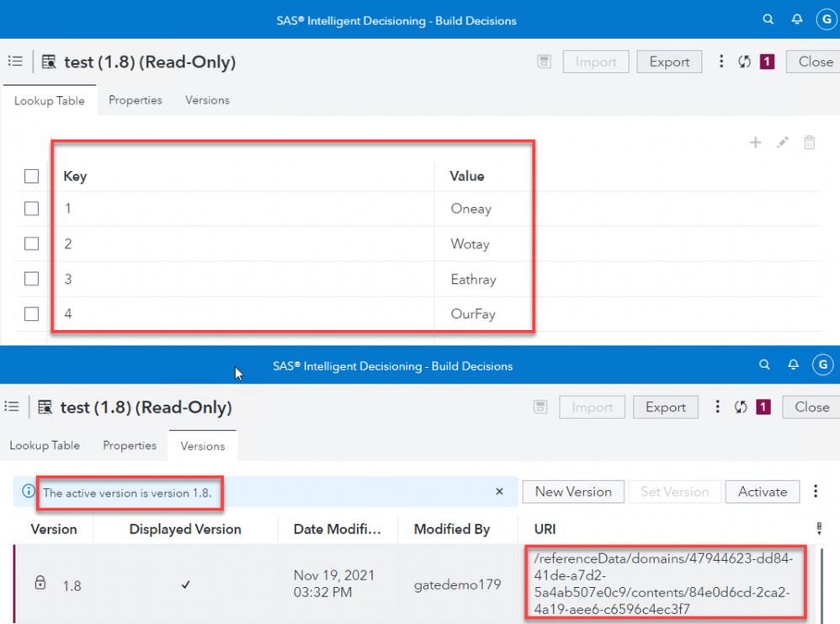Viewport: 840px width, 624px height.
Task: Click 'gatedemo179' in Modified By column
Action: coord(457,584)
